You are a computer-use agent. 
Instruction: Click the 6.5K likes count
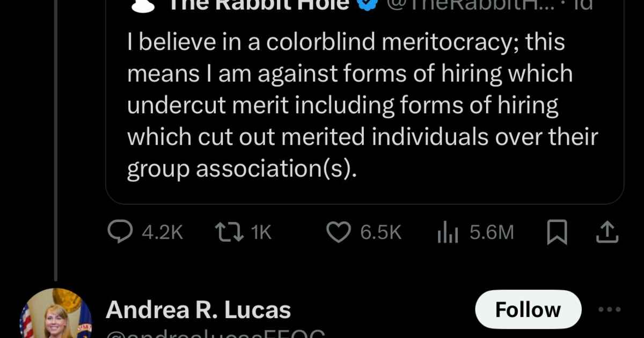click(380, 232)
